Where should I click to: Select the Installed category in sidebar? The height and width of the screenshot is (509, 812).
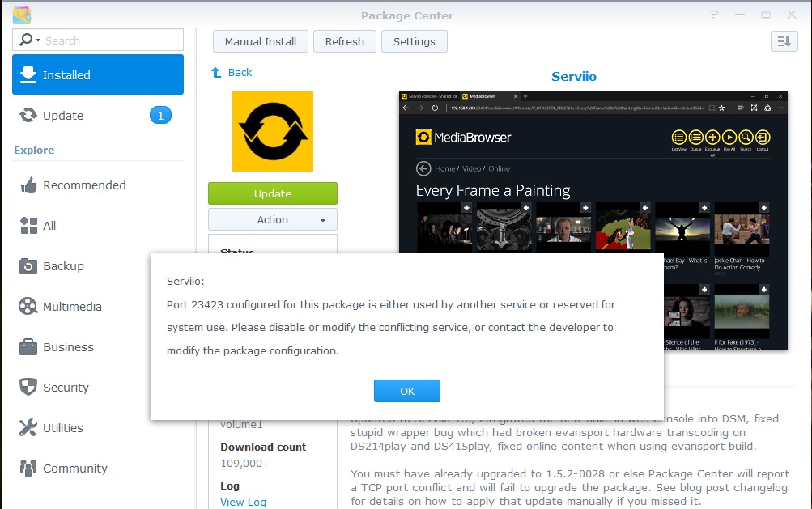tap(98, 74)
